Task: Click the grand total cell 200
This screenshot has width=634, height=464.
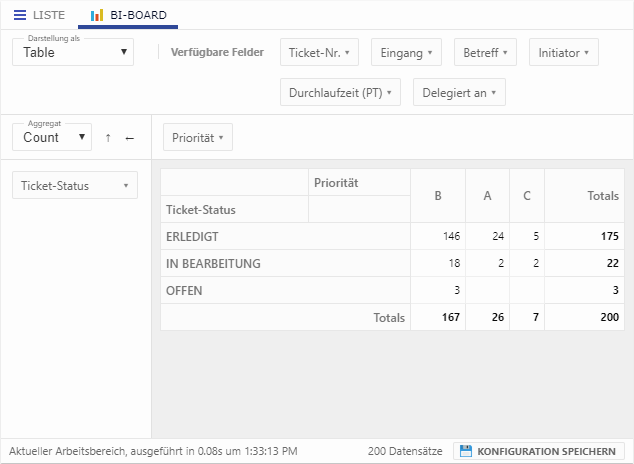Action: [x=605, y=318]
